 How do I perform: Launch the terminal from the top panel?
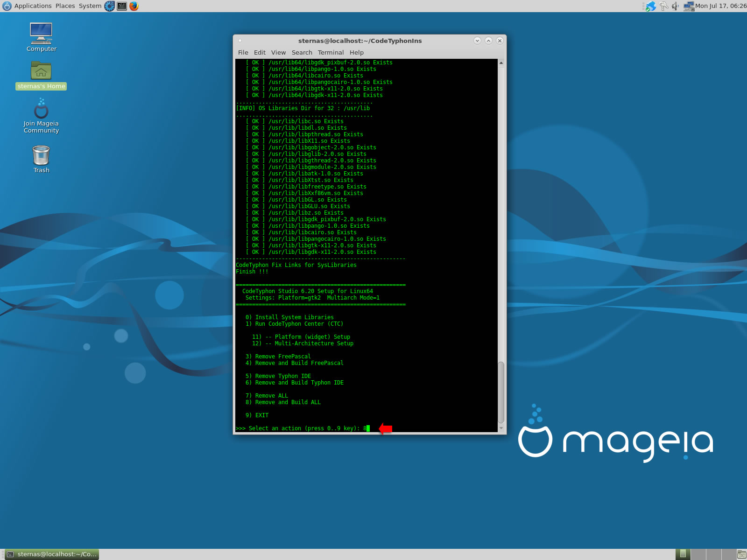click(x=122, y=6)
